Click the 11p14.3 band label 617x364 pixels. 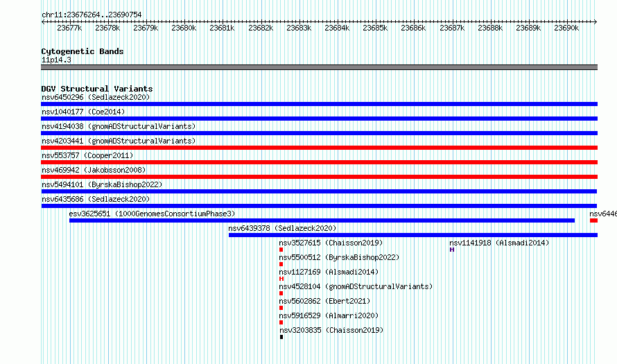56,60
